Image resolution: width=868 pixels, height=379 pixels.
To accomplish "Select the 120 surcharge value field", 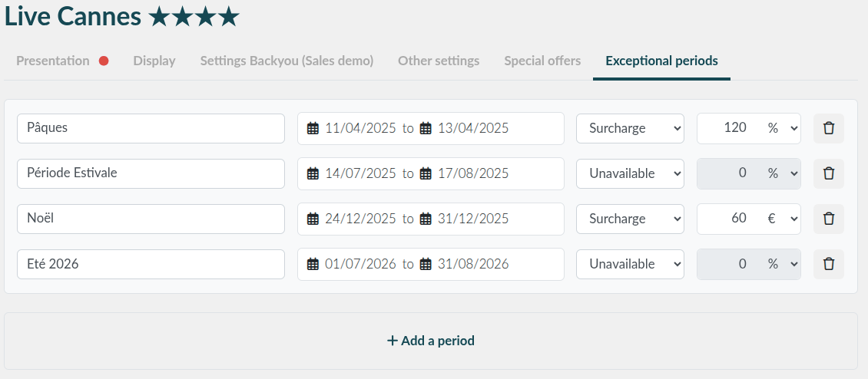I will click(x=730, y=128).
